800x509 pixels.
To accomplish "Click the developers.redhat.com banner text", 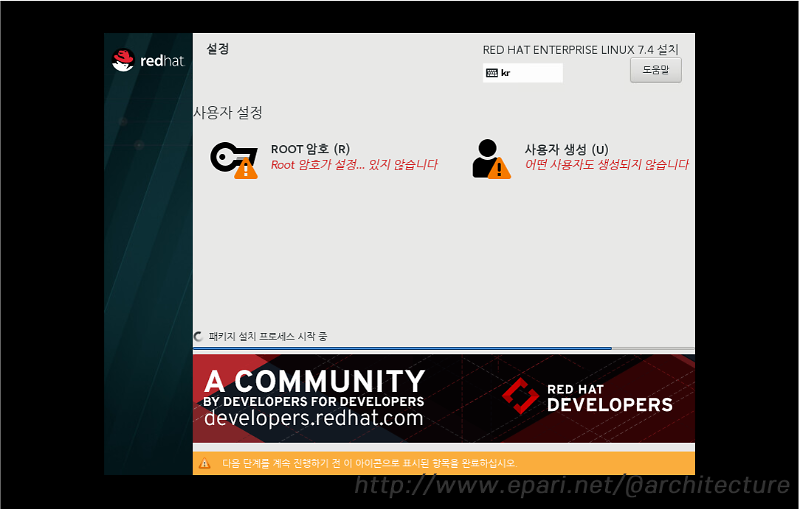I will point(313,419).
